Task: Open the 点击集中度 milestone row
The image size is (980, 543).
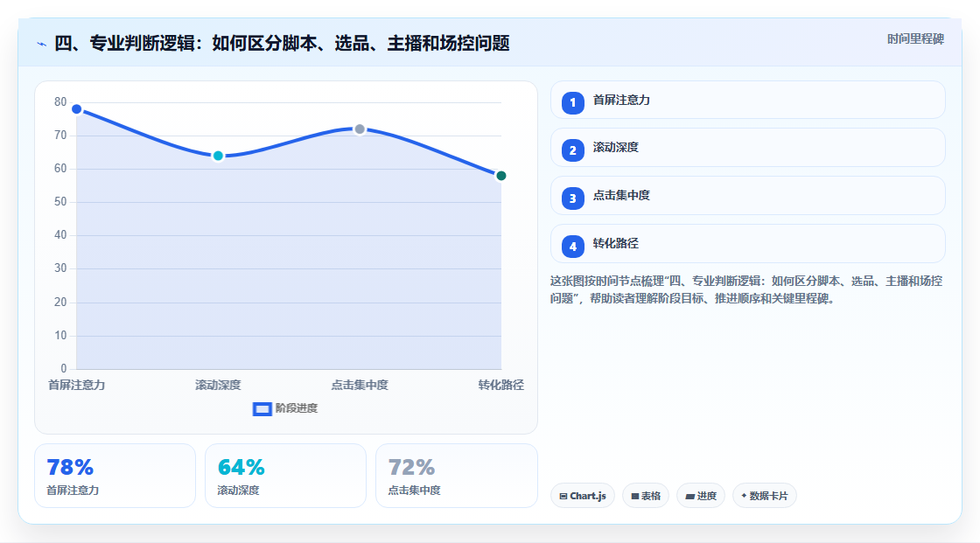Action: (x=747, y=196)
